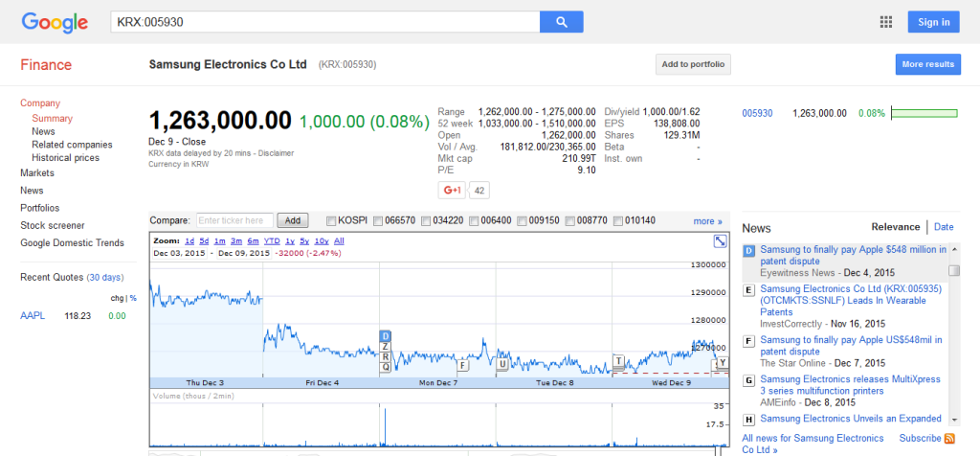Click the U news flag on chart

501,364
